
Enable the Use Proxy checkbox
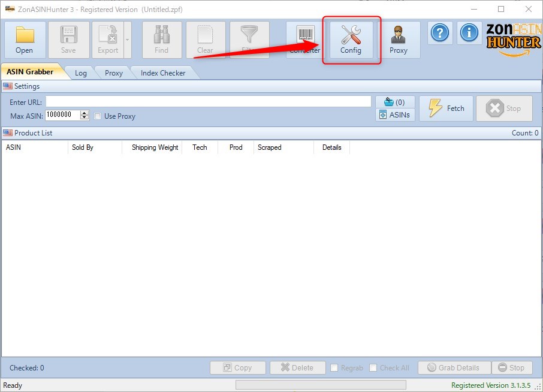click(98, 116)
